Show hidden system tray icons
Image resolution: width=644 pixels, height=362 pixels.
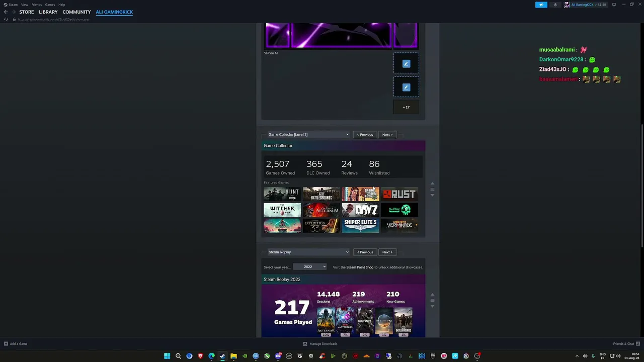click(x=577, y=356)
